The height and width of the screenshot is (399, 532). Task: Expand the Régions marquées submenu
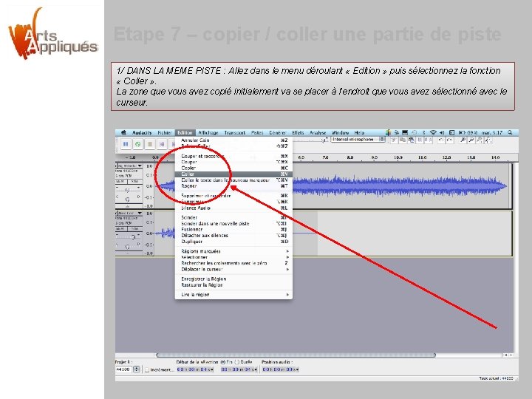233,251
